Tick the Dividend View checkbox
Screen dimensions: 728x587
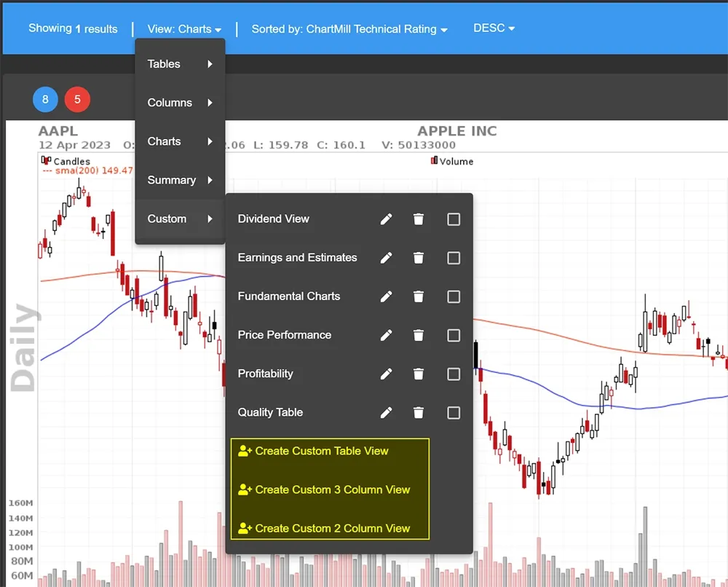click(x=454, y=219)
